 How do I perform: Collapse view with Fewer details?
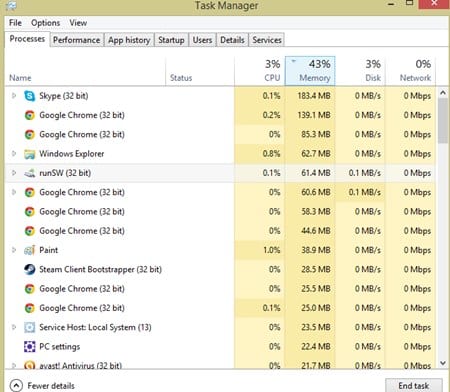42,386
